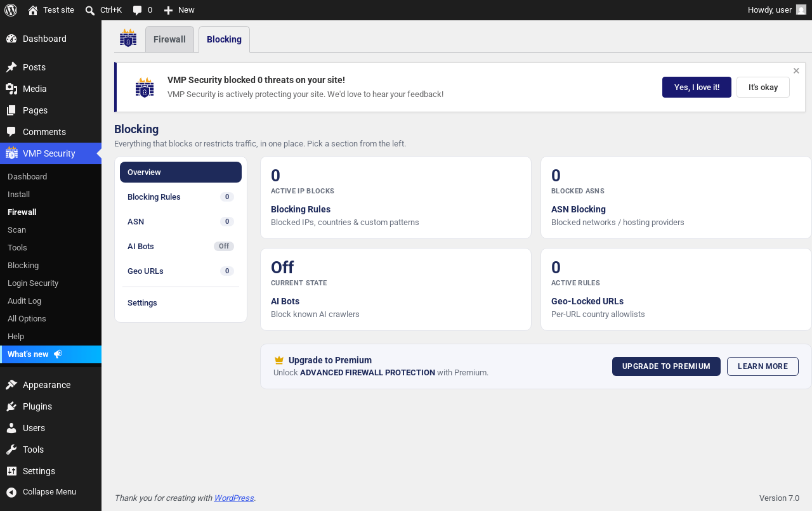The image size is (812, 511).
Task: Follow the WordPress footer link
Action: 234,498
